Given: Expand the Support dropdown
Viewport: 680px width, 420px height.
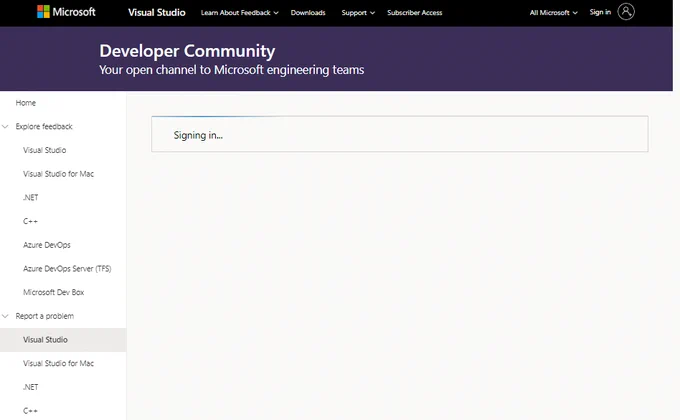Looking at the screenshot, I should pyautogui.click(x=358, y=13).
